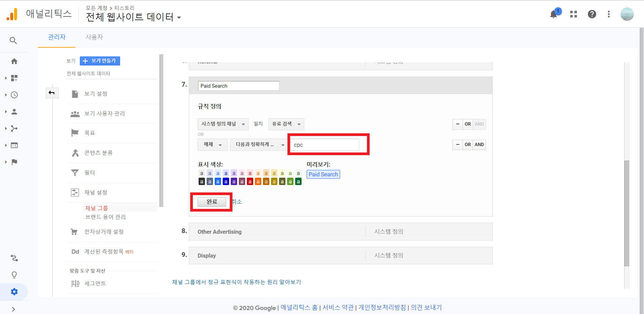Open regex help link below channel list
Screen dimensions: 644x314
(236, 282)
